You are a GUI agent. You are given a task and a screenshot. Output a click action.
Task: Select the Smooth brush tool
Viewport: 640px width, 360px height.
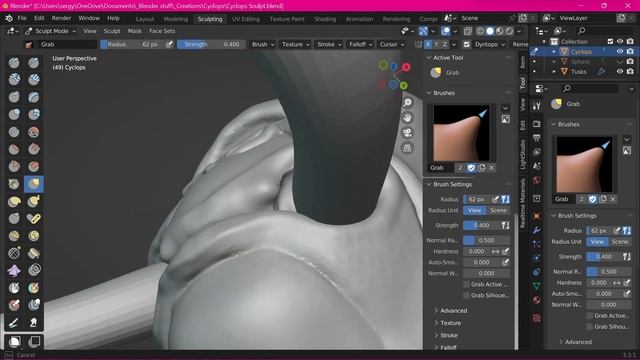(33, 132)
